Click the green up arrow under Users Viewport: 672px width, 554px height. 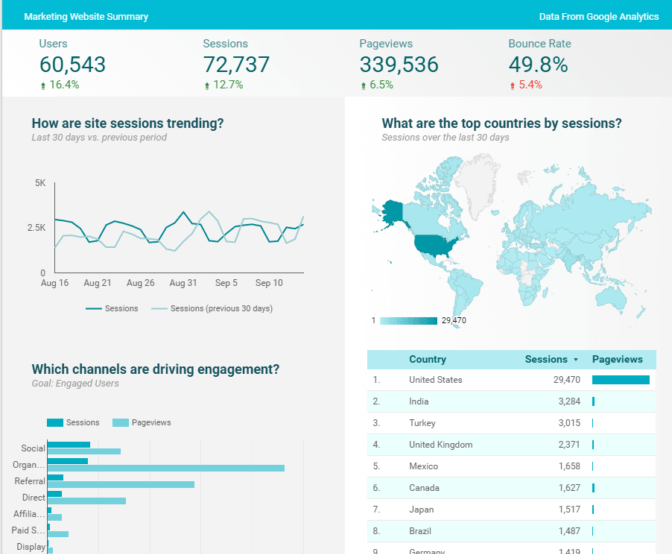(x=43, y=86)
